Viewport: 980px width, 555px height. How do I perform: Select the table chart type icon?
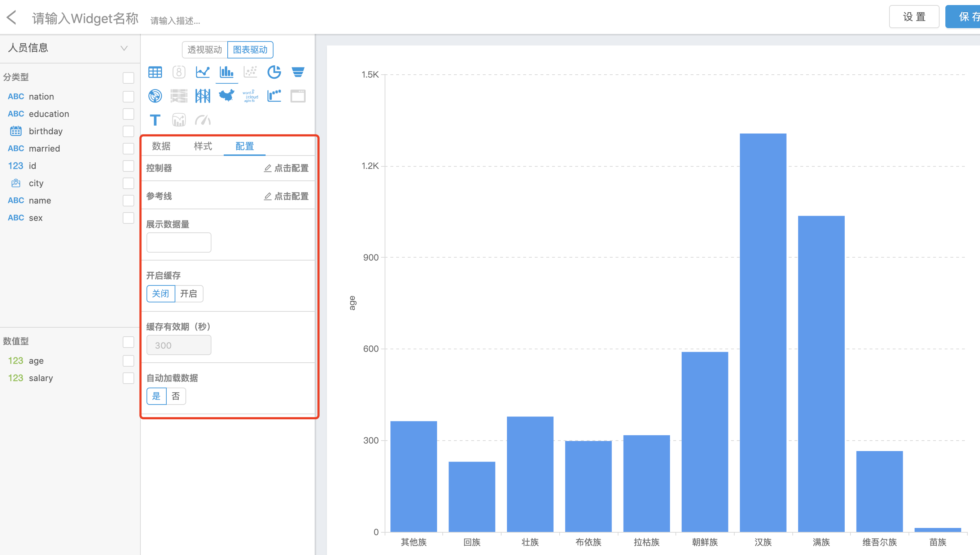155,72
